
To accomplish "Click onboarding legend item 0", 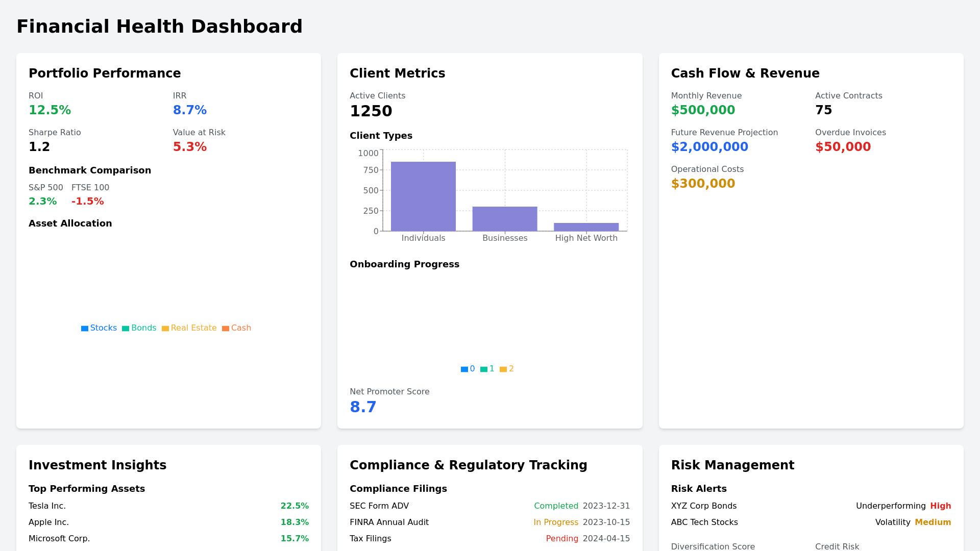I will (468, 369).
